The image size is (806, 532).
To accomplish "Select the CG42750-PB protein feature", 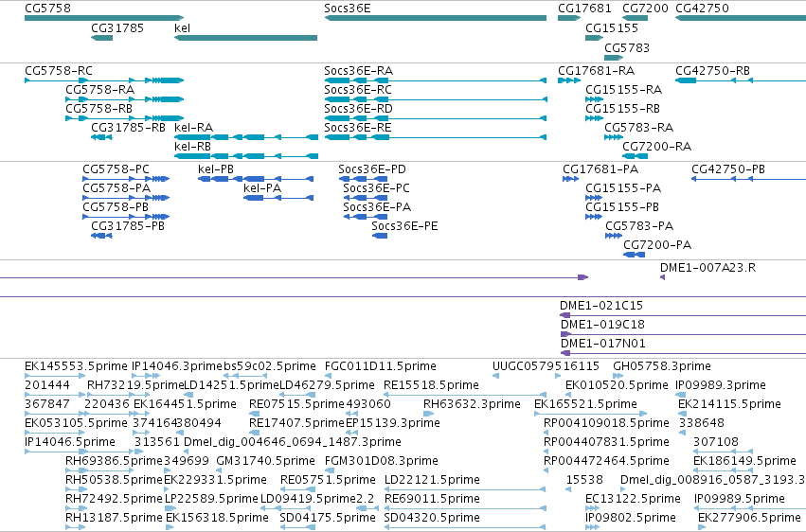I will point(748,179).
